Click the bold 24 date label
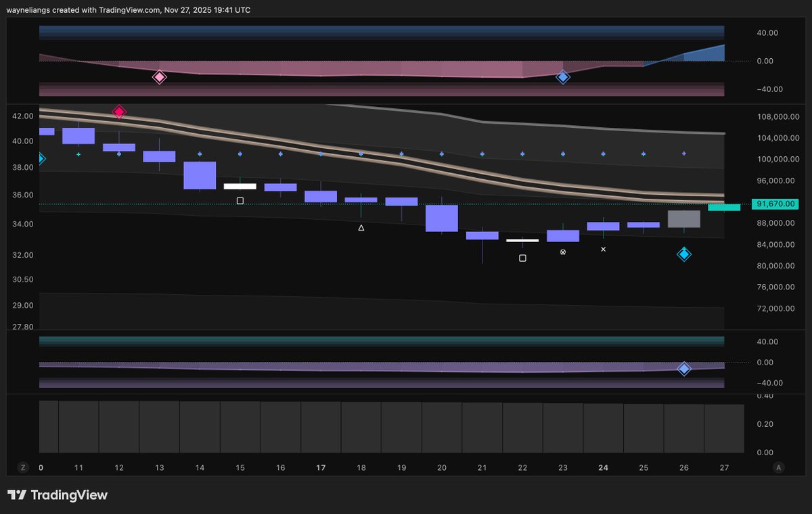Image resolution: width=812 pixels, height=514 pixels. point(604,467)
